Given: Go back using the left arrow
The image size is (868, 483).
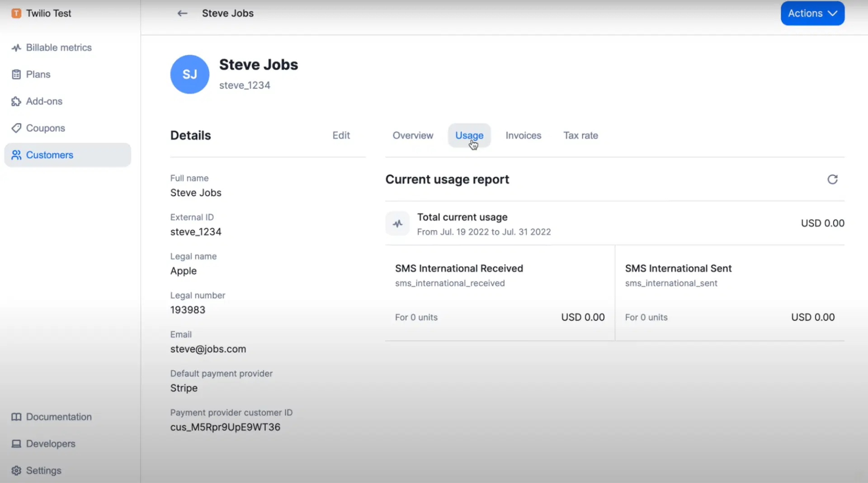Looking at the screenshot, I should pos(182,14).
